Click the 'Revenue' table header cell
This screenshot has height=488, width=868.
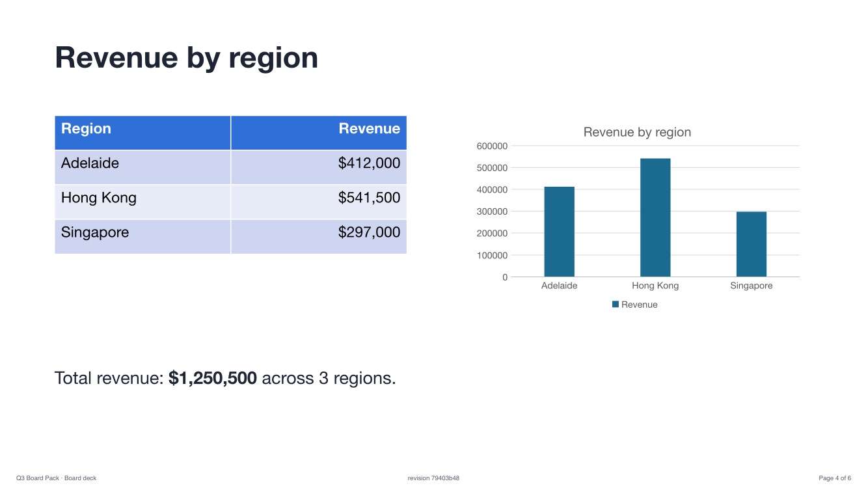point(319,133)
